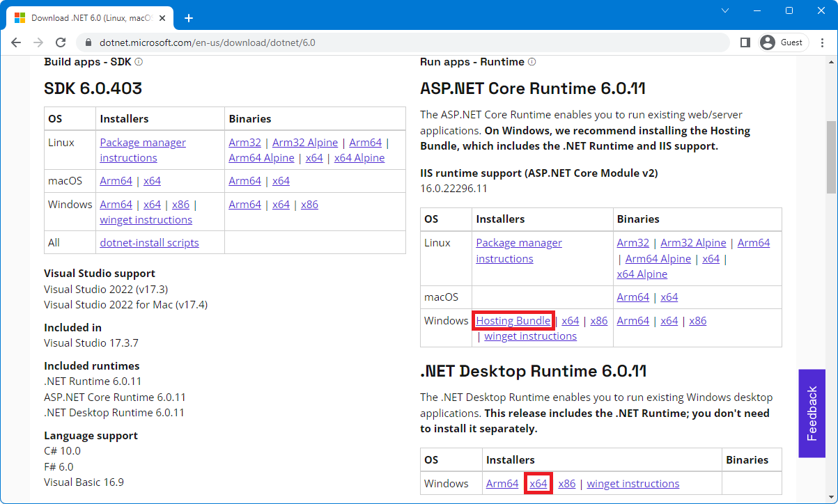Open the Chrome three-dot menu
The image size is (838, 504).
[x=823, y=42]
